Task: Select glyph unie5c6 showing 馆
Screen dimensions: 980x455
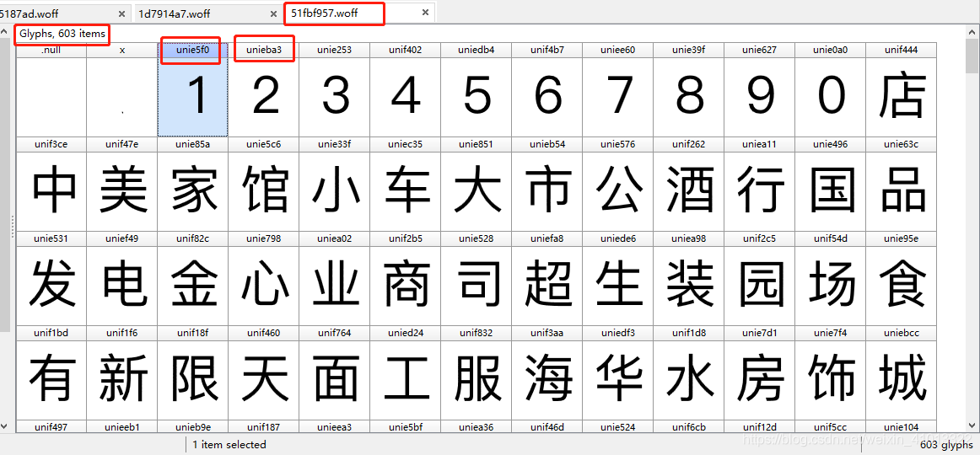Action: (264, 185)
